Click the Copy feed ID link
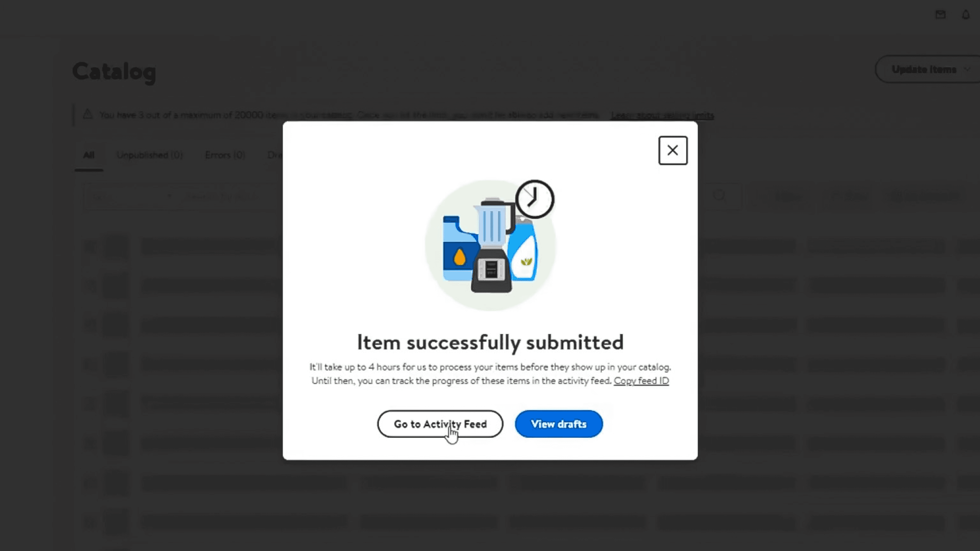This screenshot has width=980, height=551. (641, 381)
